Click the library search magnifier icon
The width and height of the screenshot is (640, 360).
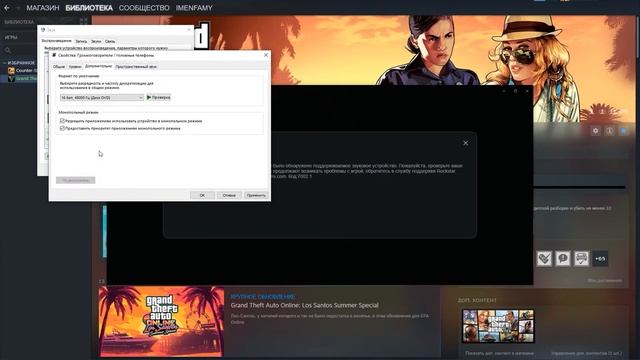8,50
